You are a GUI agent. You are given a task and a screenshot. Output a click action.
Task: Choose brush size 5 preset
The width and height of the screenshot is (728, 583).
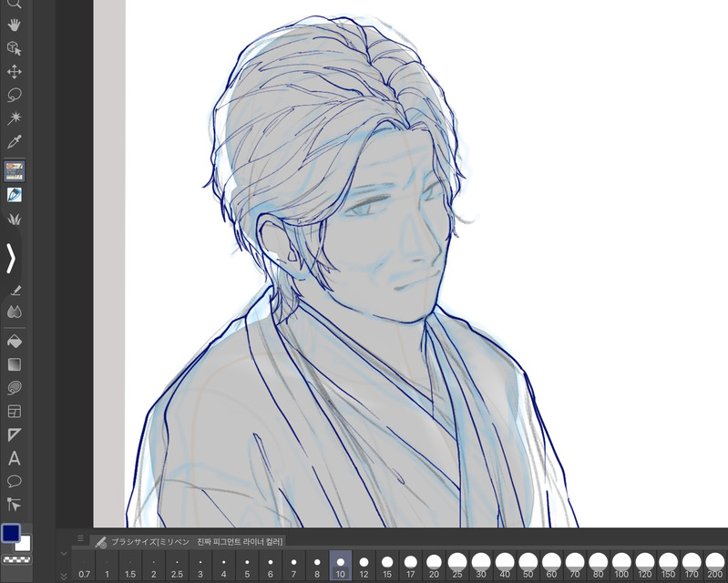[x=247, y=566]
